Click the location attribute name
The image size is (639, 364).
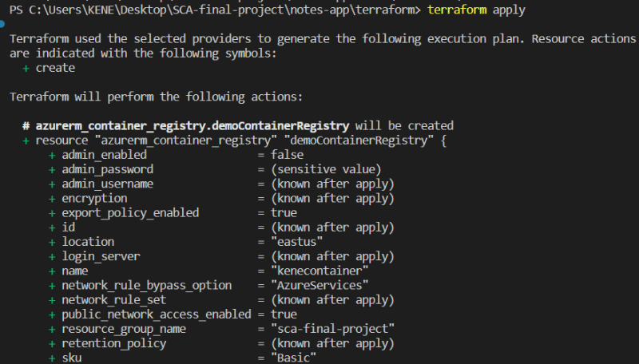(88, 242)
